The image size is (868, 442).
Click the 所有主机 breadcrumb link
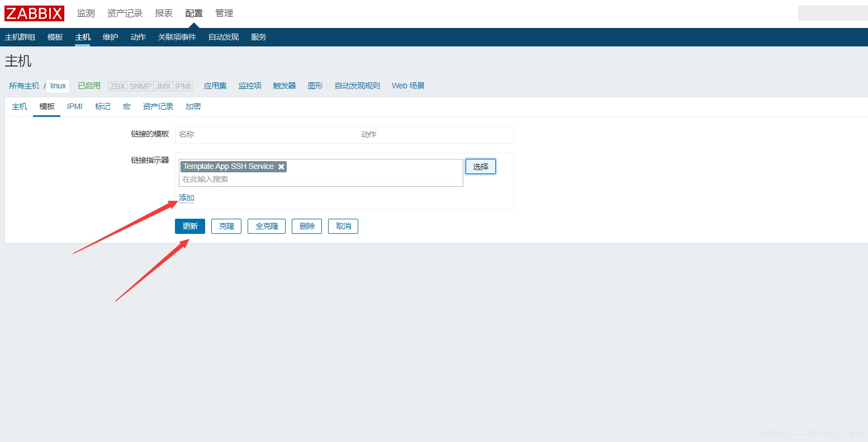pos(24,86)
